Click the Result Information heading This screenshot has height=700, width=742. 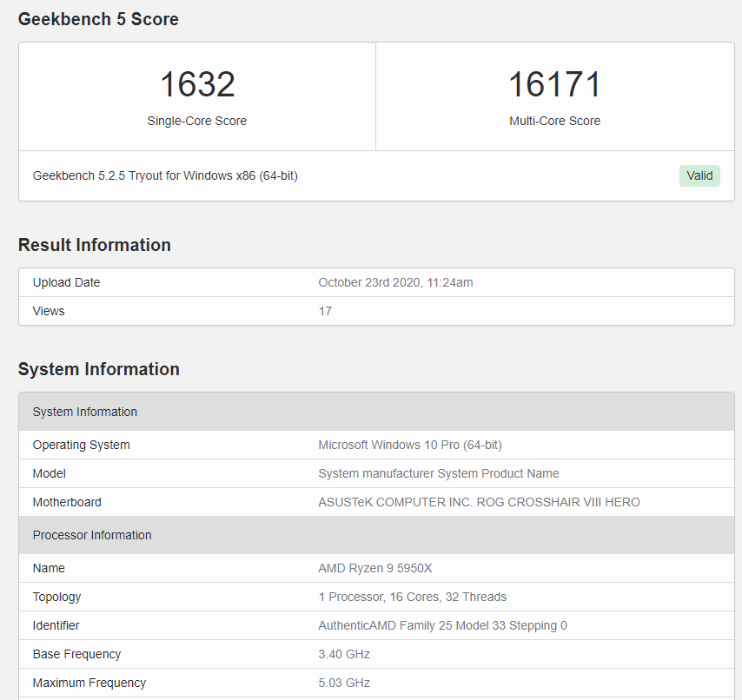95,245
